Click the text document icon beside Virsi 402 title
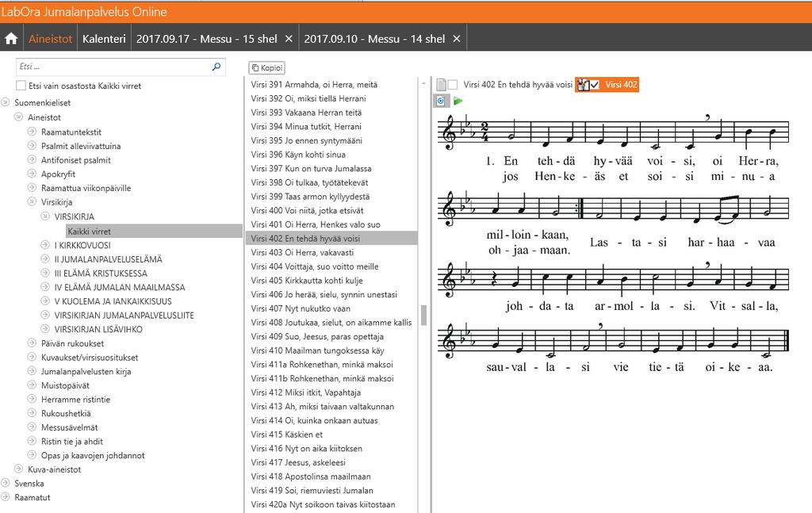This screenshot has height=513, width=812. 441,84
